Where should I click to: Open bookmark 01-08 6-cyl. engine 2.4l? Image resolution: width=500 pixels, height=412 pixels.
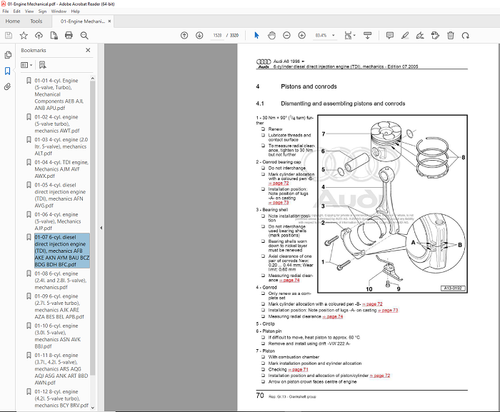coord(61,280)
